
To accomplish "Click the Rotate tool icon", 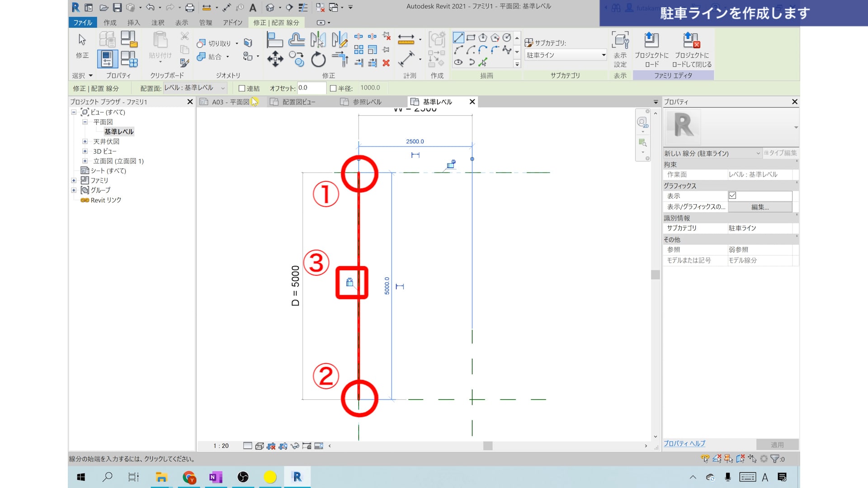I will (x=318, y=59).
